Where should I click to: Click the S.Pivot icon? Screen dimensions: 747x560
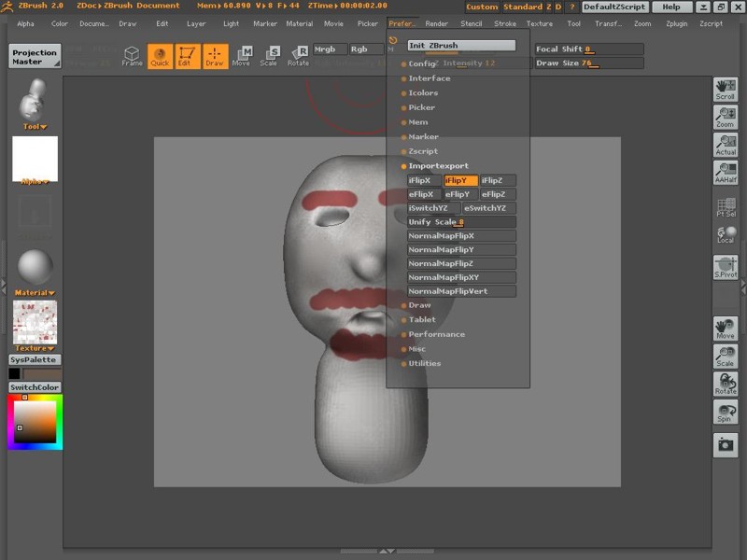coord(726,267)
